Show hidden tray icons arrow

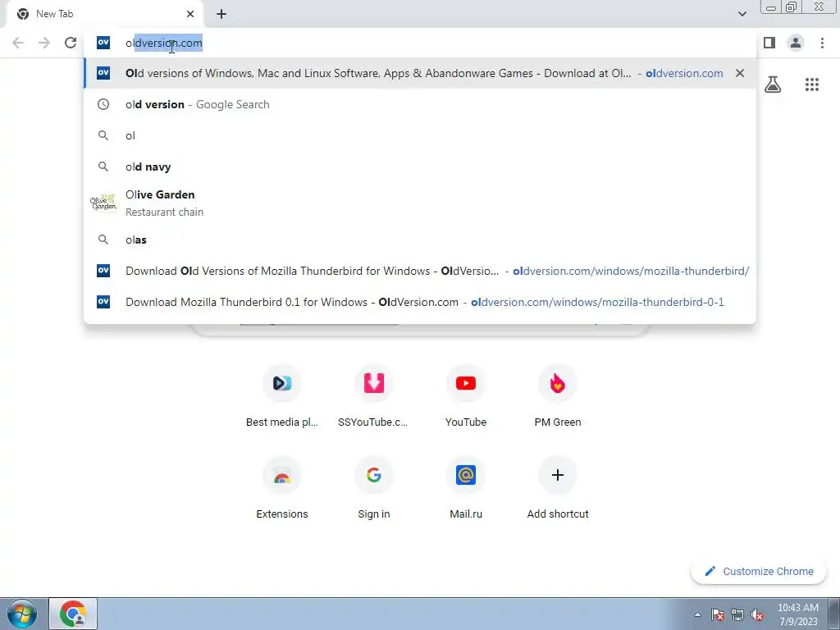click(x=697, y=614)
